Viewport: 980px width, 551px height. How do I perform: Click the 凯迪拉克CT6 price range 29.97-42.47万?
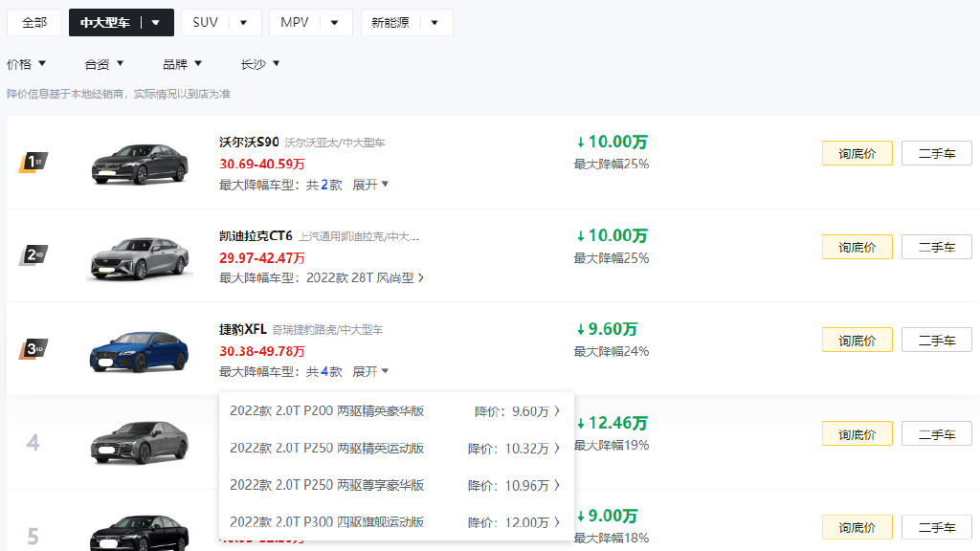(x=262, y=257)
